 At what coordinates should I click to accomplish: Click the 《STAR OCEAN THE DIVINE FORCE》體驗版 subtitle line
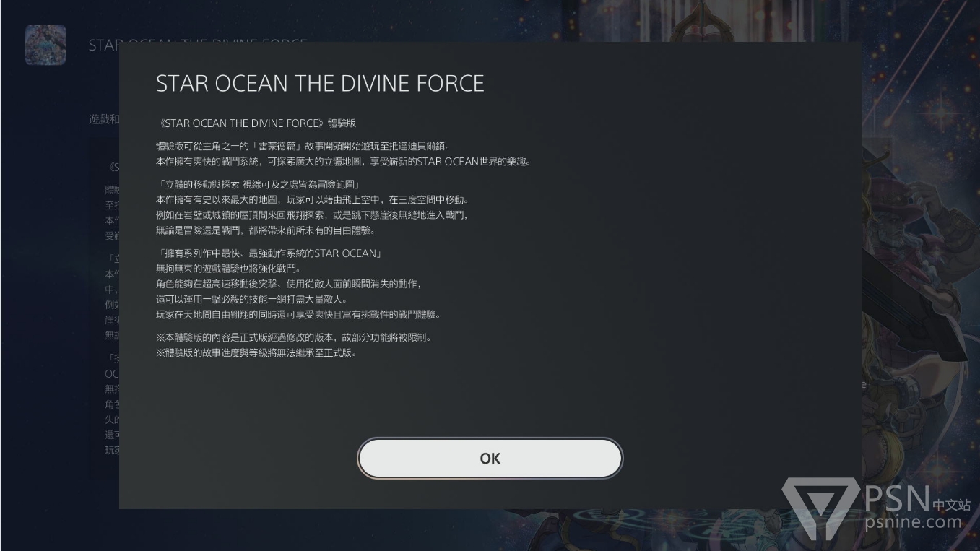[x=256, y=123]
